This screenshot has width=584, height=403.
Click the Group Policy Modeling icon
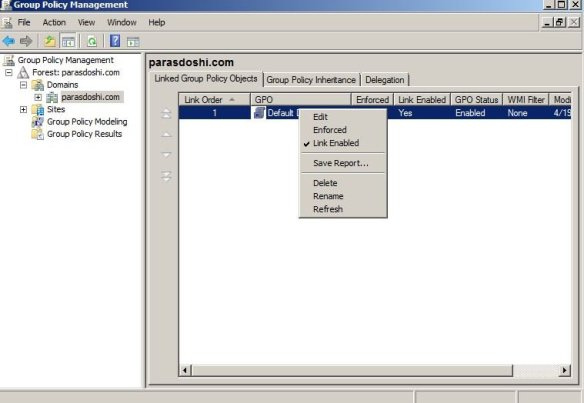[x=38, y=122]
